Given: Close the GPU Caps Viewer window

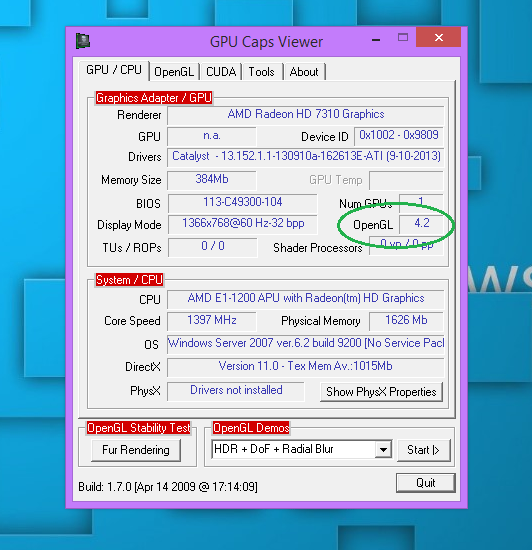Looking at the screenshot, I should pos(438,37).
